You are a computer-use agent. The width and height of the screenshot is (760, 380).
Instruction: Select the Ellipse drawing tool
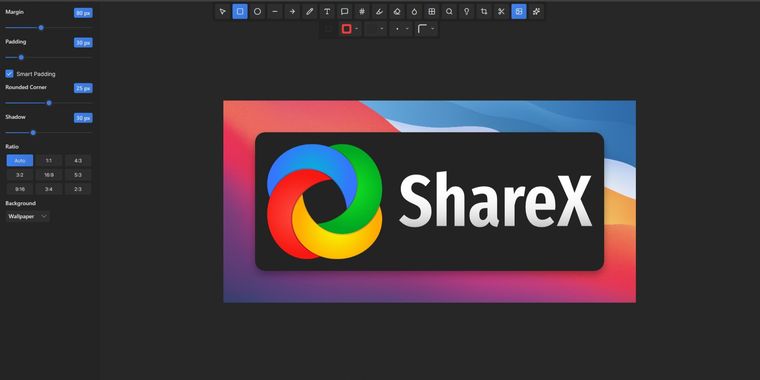[x=257, y=12]
